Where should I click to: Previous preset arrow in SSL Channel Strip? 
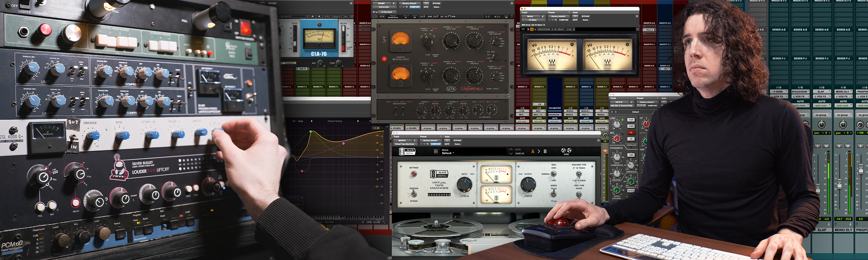point(612,112)
